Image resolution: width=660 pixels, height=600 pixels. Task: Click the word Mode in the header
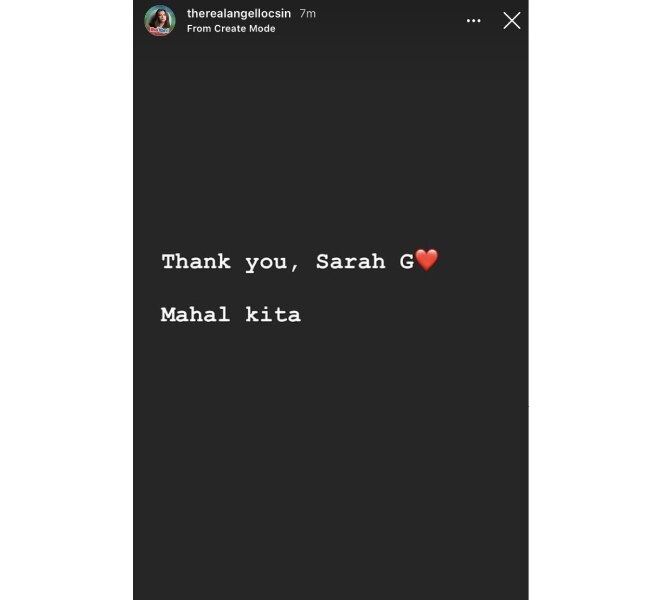click(x=262, y=29)
